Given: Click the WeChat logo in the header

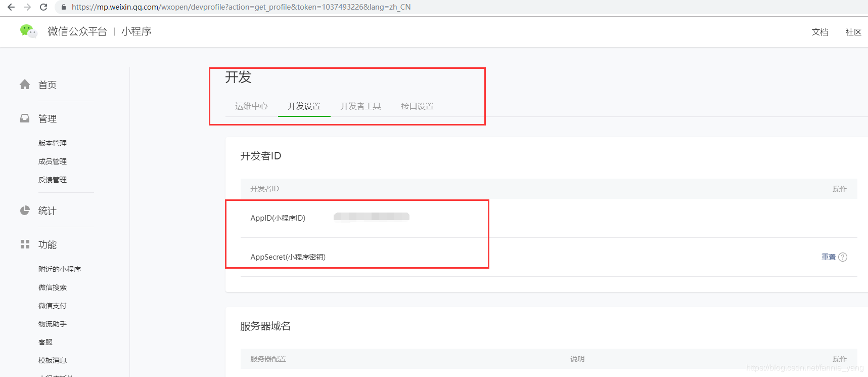Looking at the screenshot, I should coord(28,31).
